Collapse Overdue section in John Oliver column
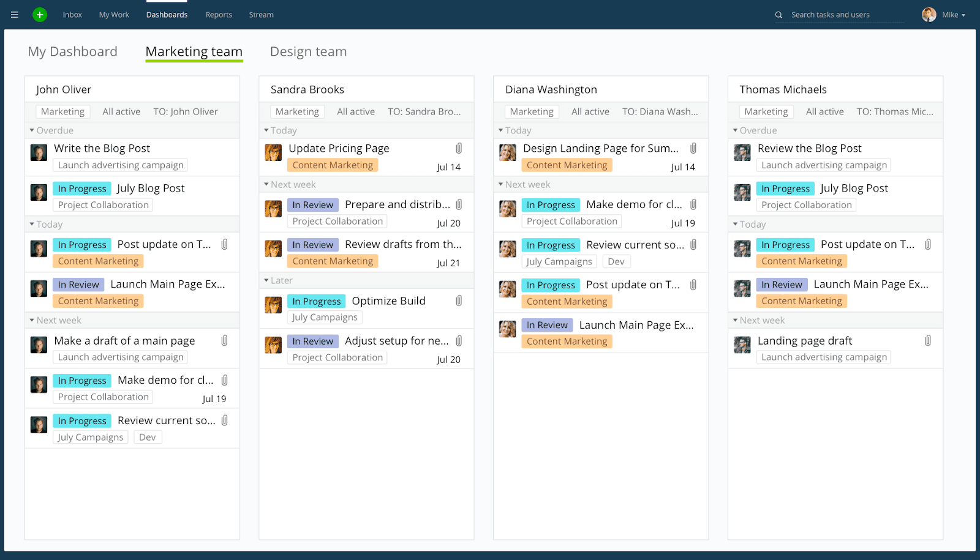Image resolution: width=980 pixels, height=560 pixels. click(x=32, y=130)
